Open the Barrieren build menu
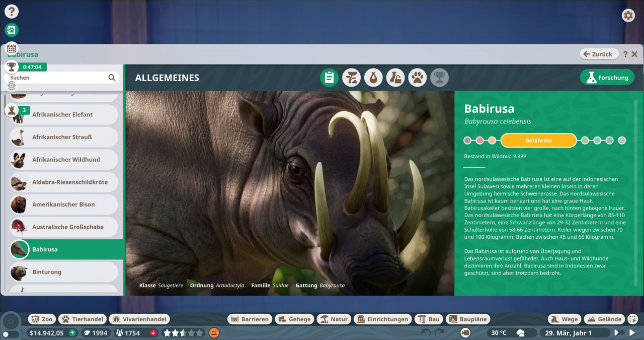The height and width of the screenshot is (340, 644). [x=250, y=319]
